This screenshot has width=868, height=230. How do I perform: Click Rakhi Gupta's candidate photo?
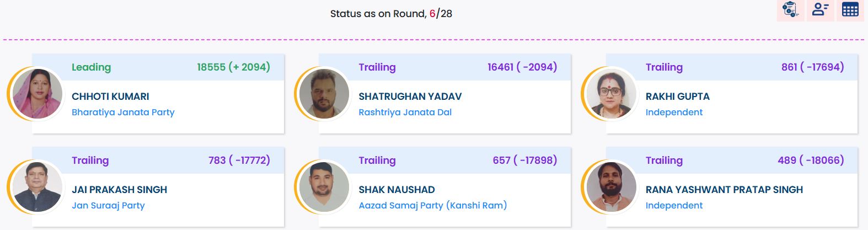[611, 94]
